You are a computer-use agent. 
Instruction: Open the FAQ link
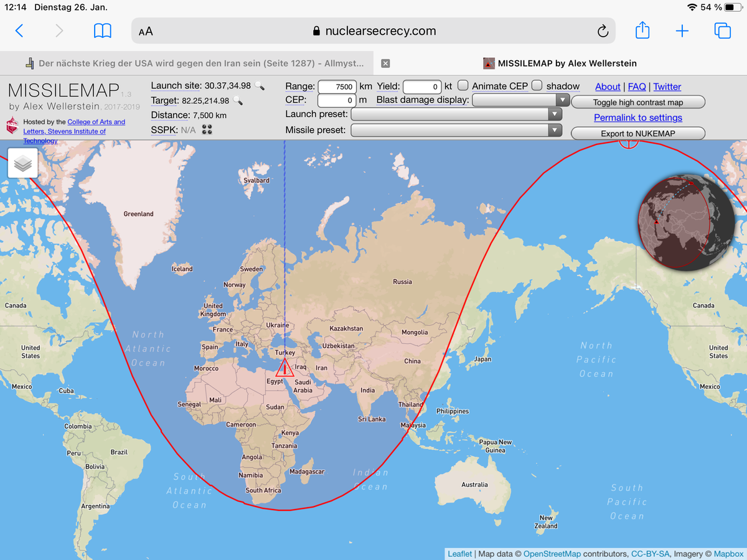click(637, 86)
